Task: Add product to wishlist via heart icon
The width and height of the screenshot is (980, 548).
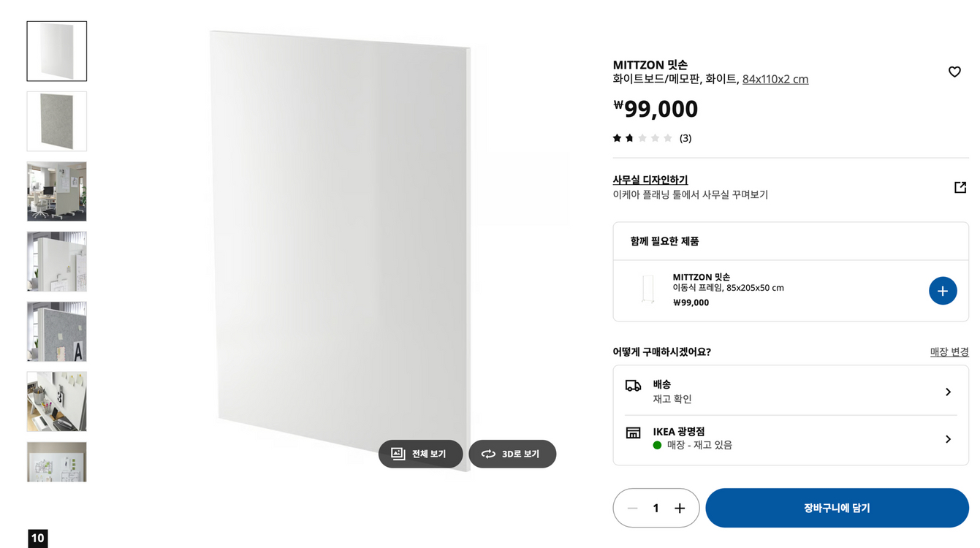Action: click(954, 72)
